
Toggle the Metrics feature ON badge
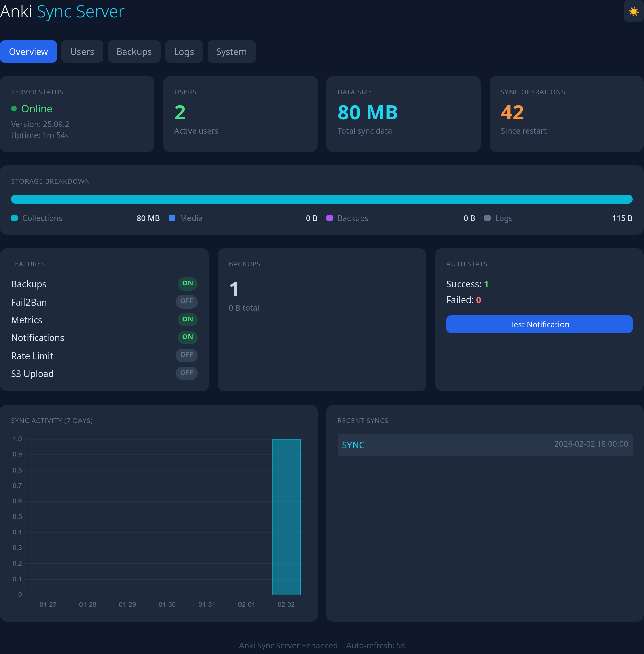[x=187, y=319]
